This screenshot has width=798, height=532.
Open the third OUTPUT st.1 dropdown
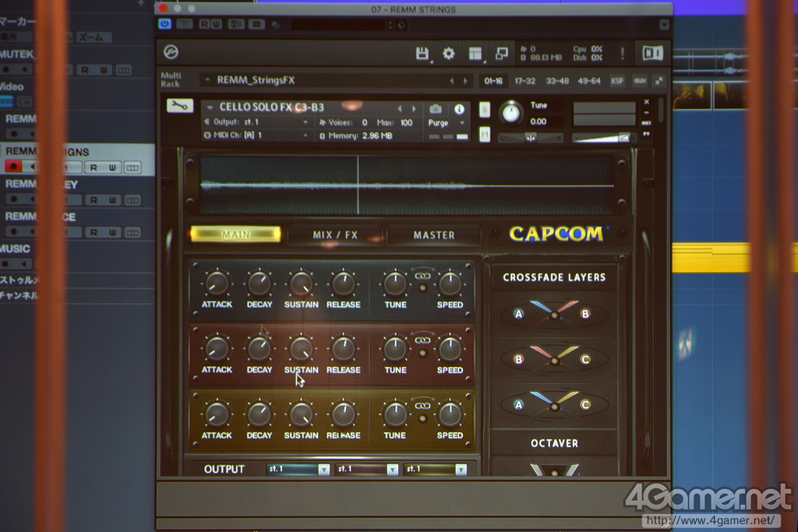[x=436, y=469]
